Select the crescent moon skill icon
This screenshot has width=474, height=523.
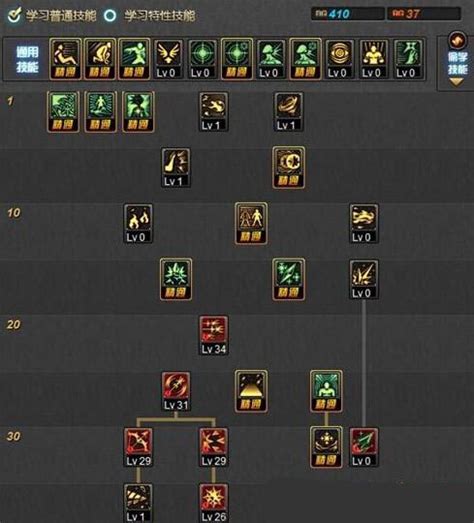(x=289, y=167)
